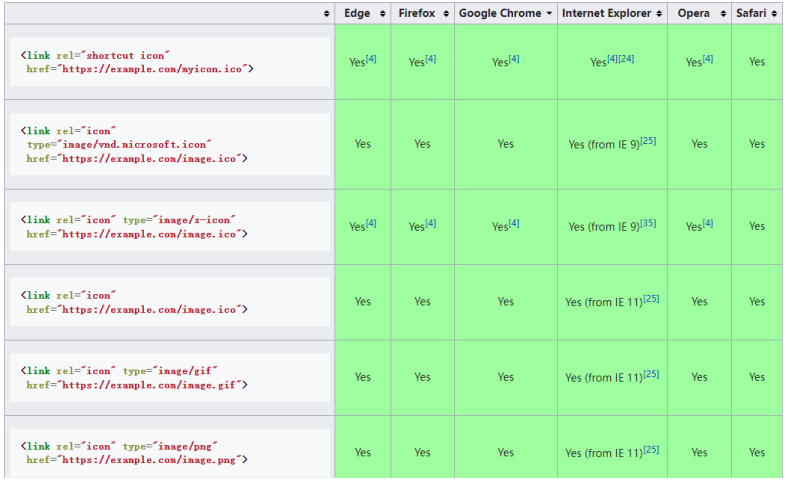
Task: Select Firefox 'Yes' in vnd.microsoft.icon row
Action: 422,144
